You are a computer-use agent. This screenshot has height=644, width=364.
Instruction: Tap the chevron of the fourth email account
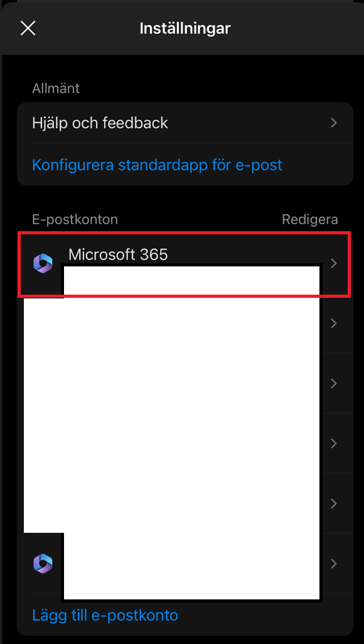(334, 444)
